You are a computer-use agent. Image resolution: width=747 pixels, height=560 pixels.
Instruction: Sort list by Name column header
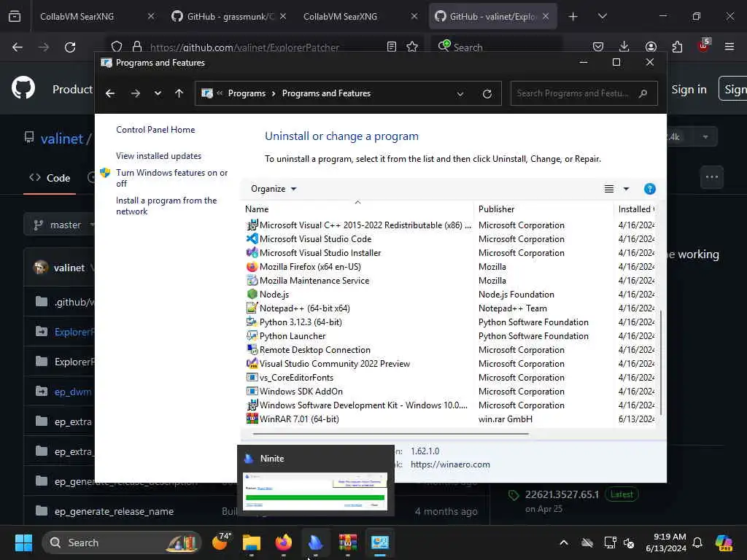(357, 209)
